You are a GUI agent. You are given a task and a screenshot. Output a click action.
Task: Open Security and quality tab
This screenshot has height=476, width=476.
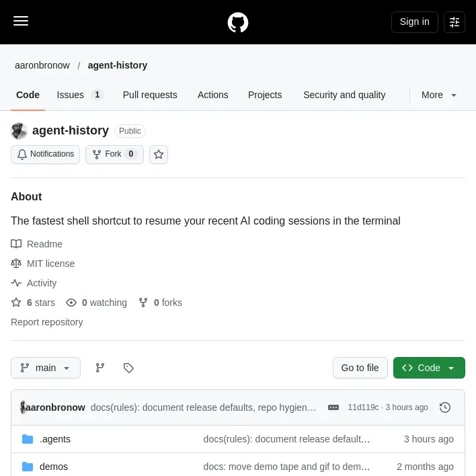pos(344,95)
